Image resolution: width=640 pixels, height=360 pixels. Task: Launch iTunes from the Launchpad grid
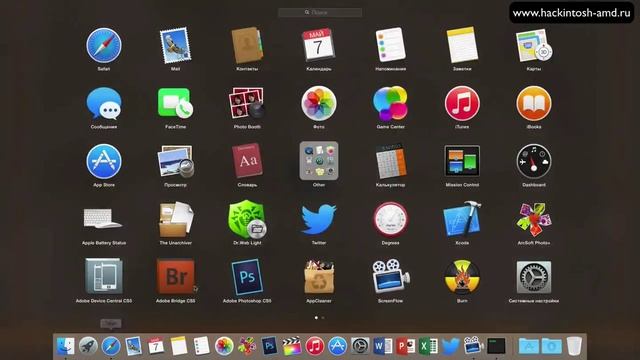pos(462,104)
